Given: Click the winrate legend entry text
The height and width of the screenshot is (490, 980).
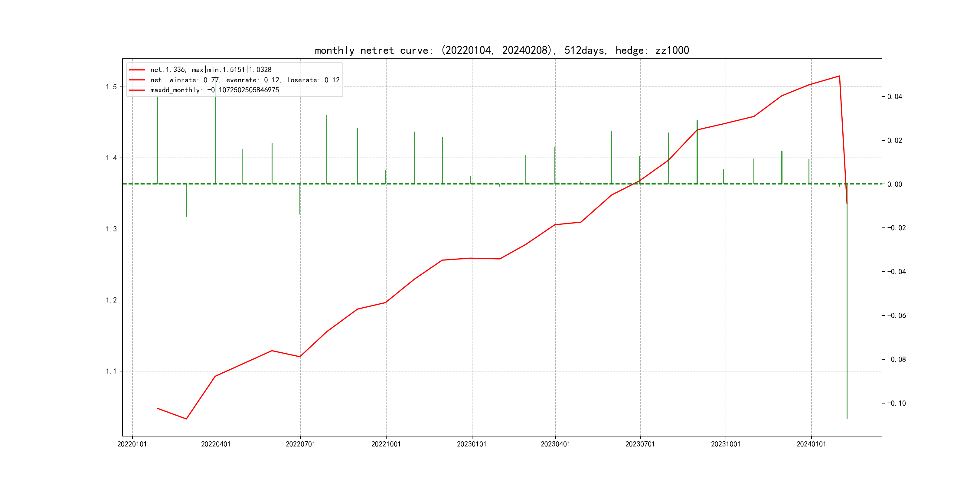Looking at the screenshot, I should (245, 80).
